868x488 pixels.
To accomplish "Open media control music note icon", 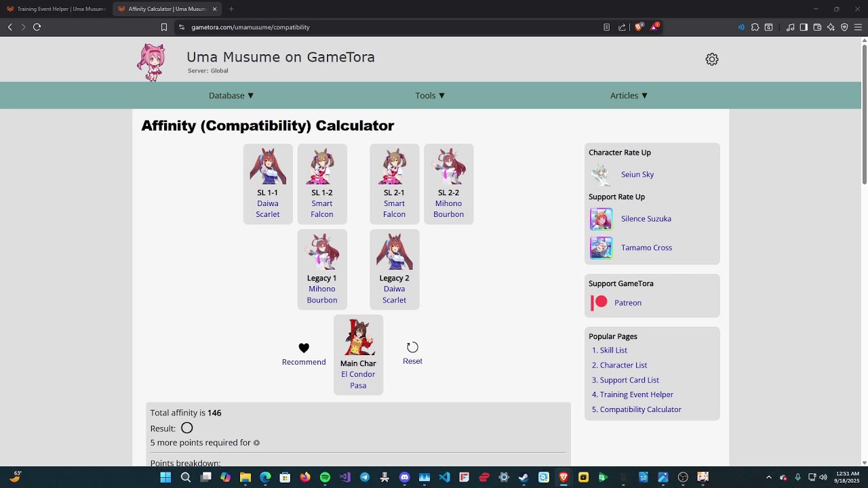I will [790, 27].
